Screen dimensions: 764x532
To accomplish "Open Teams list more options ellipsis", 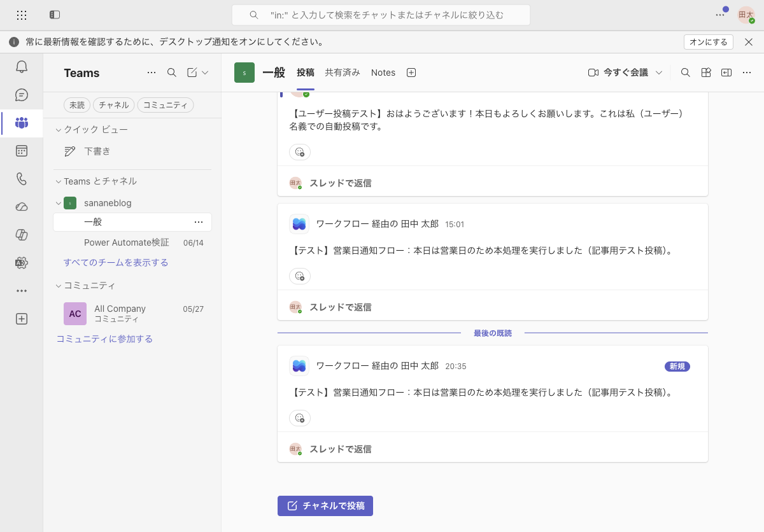I will click(x=152, y=73).
